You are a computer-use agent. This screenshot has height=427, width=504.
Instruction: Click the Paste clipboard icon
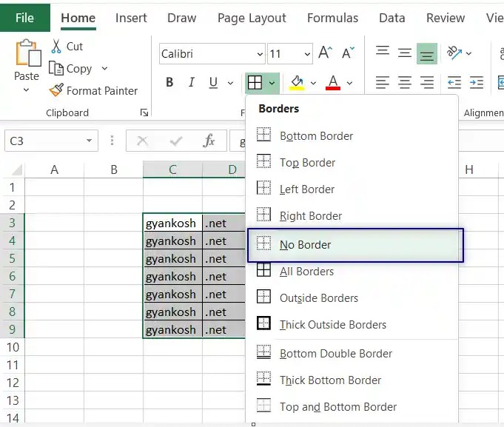pyautogui.click(x=28, y=53)
